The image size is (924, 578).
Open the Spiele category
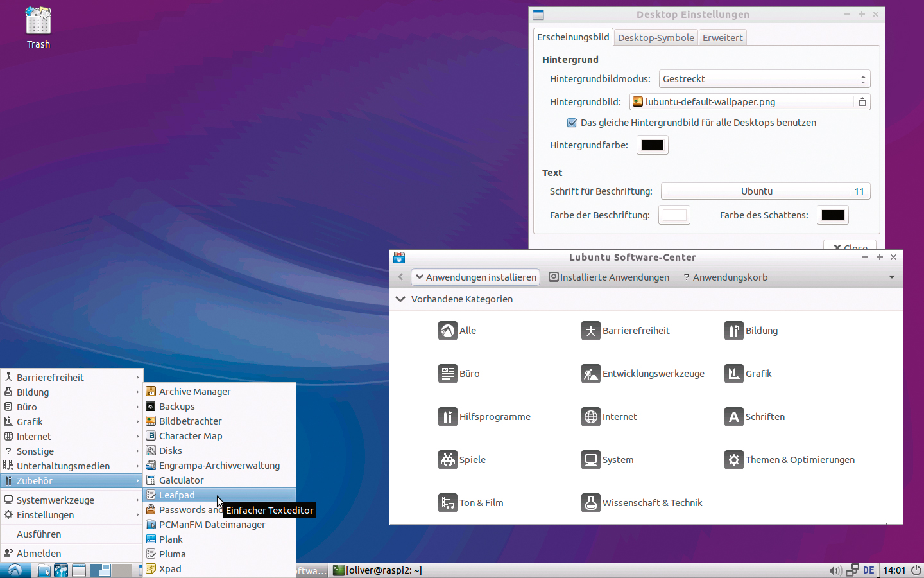[462, 460]
